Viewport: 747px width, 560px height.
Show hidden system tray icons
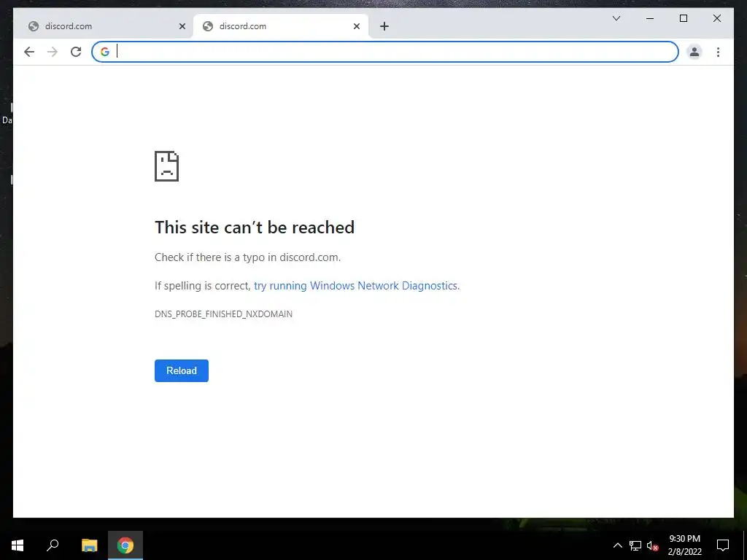(x=617, y=545)
